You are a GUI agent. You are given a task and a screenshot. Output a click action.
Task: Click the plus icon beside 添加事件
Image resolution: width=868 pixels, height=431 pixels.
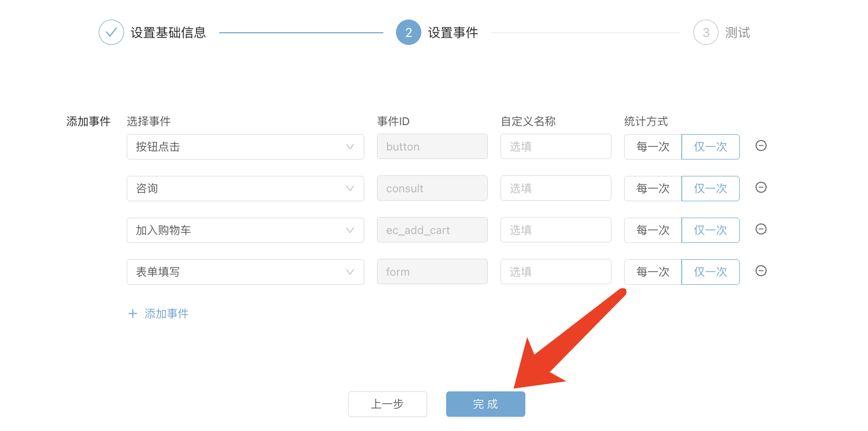tap(133, 314)
